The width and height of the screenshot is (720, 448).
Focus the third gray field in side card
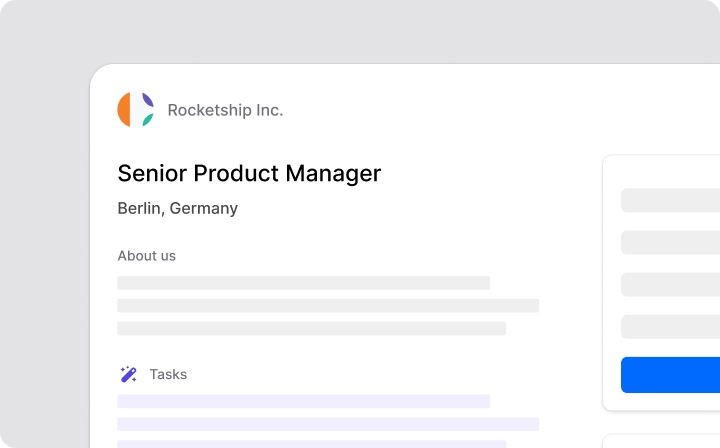tap(670, 284)
